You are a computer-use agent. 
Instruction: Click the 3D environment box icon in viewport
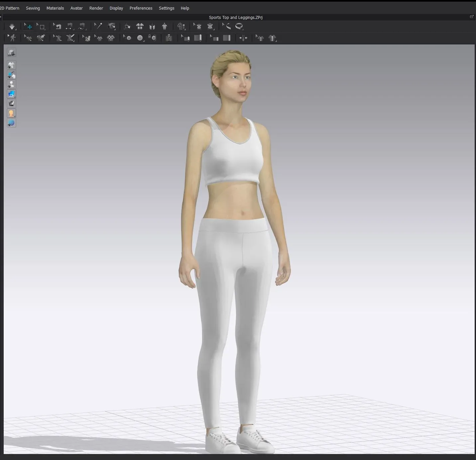click(11, 52)
